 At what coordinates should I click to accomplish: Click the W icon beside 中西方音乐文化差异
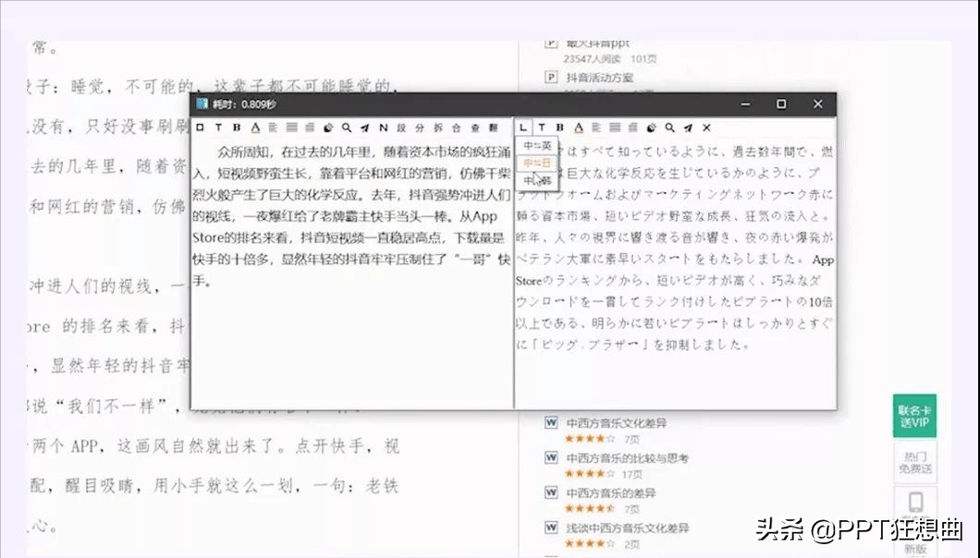(x=551, y=422)
